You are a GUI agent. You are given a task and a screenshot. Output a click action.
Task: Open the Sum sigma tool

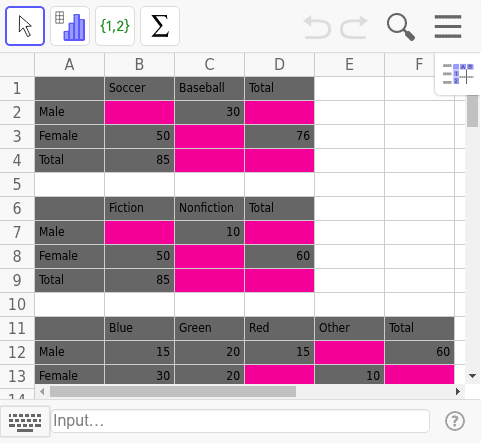160,26
